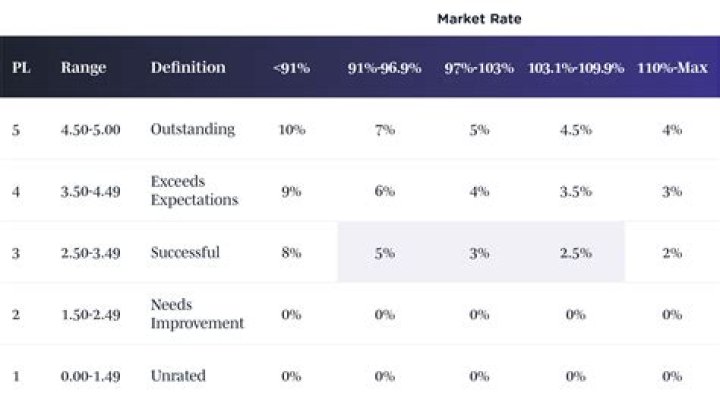Click the 4.50-5.00 range cell
Viewport: 720px width, 406px height.
click(90, 129)
